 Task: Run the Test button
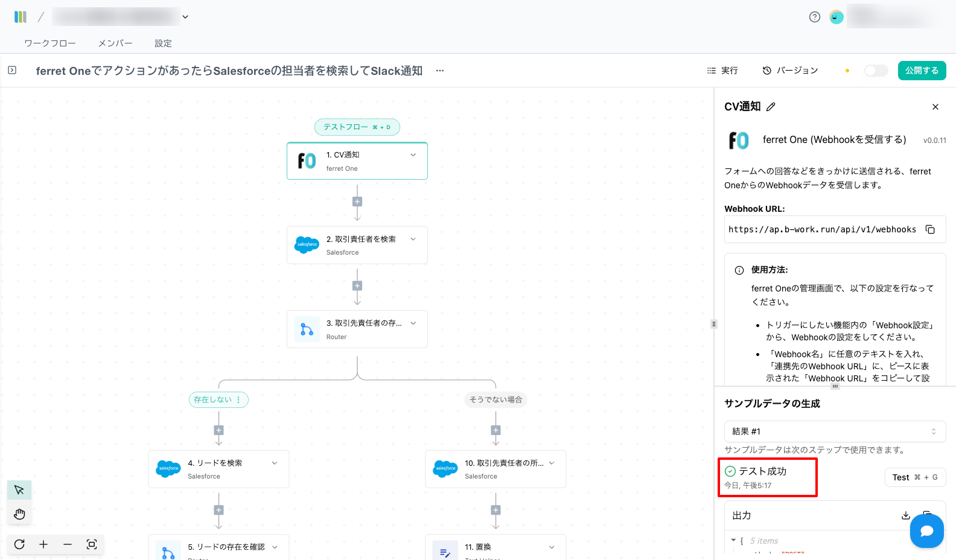[915, 477]
